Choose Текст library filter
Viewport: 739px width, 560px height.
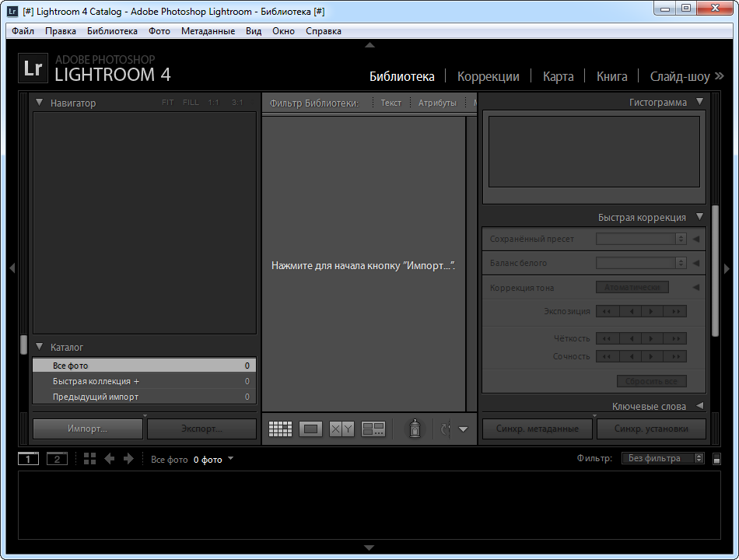tap(391, 103)
